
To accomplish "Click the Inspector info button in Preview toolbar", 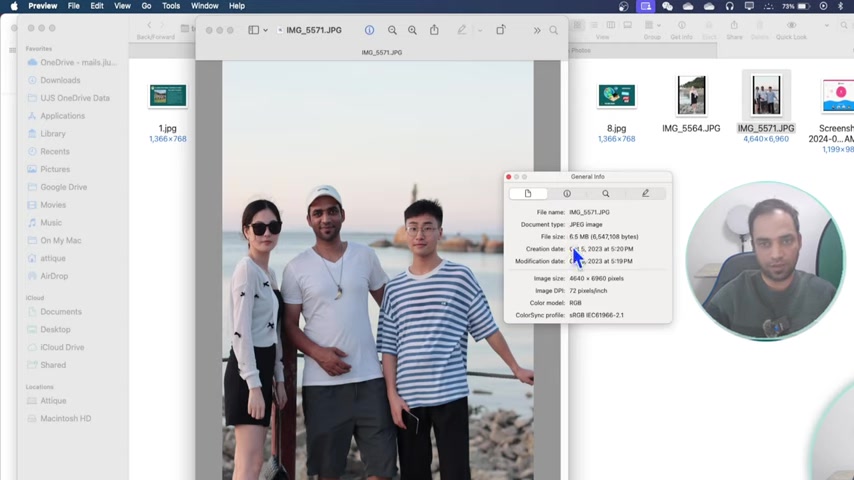I will (x=369, y=30).
